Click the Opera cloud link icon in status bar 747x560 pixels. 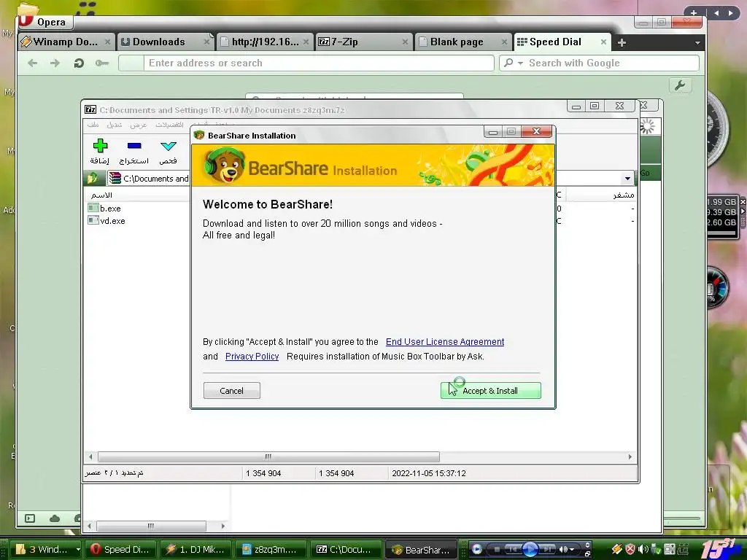coord(55,518)
